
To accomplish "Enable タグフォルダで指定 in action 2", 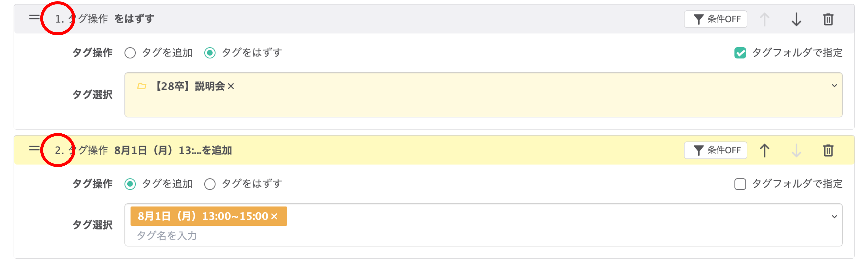I will pyautogui.click(x=740, y=184).
